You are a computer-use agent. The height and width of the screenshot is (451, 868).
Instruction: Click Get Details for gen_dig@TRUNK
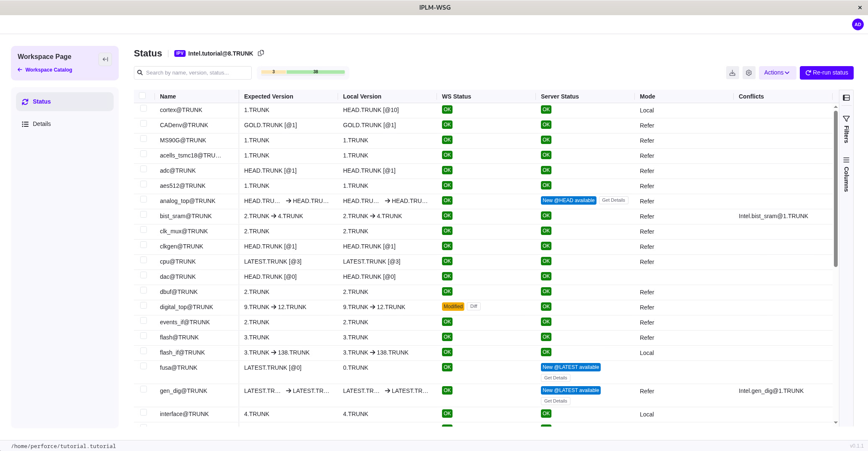pos(555,401)
